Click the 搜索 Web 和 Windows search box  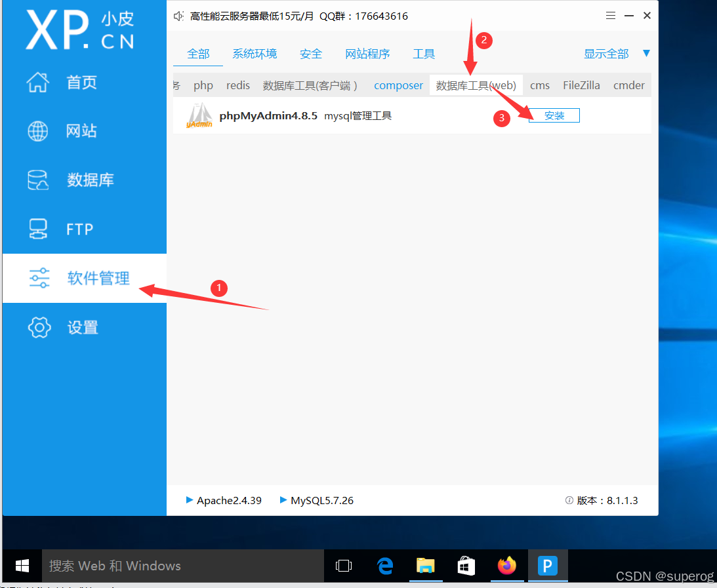[x=183, y=566]
